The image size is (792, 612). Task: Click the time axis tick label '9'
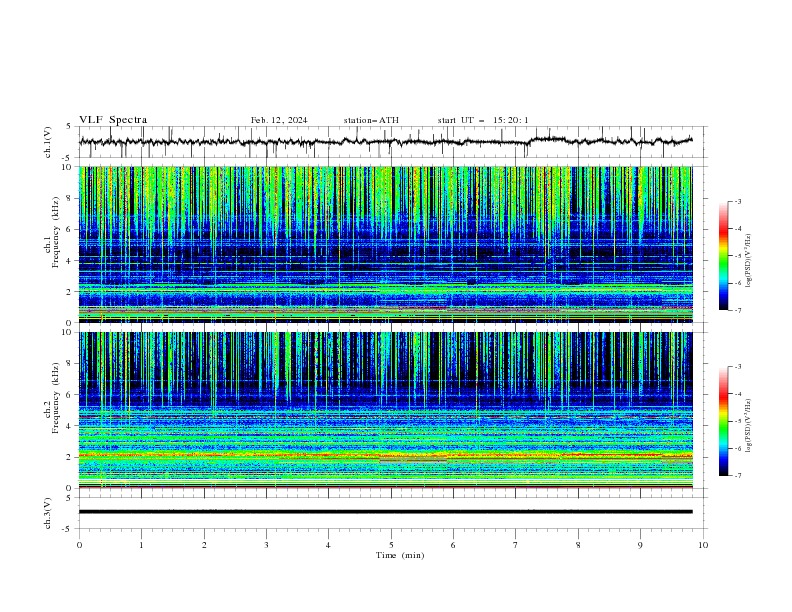click(x=640, y=545)
